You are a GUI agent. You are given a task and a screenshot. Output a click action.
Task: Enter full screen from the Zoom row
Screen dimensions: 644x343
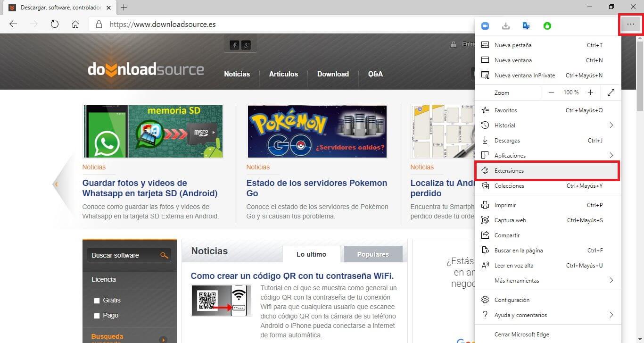pos(611,92)
